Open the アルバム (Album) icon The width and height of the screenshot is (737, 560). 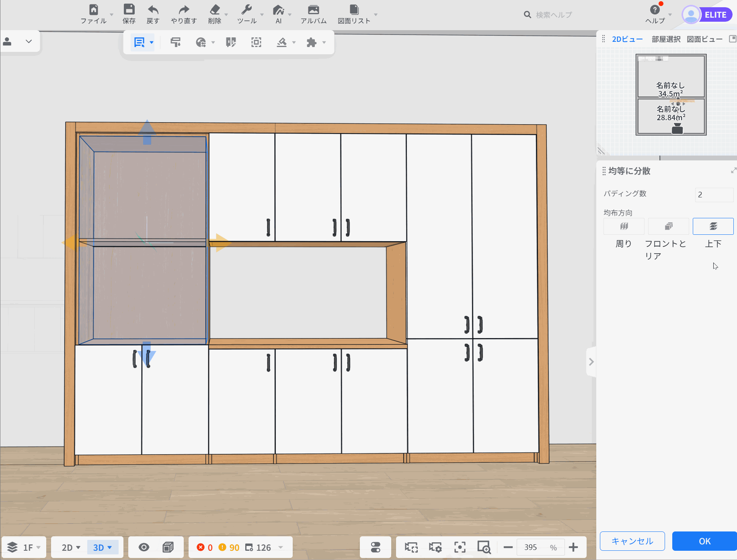pos(314,14)
